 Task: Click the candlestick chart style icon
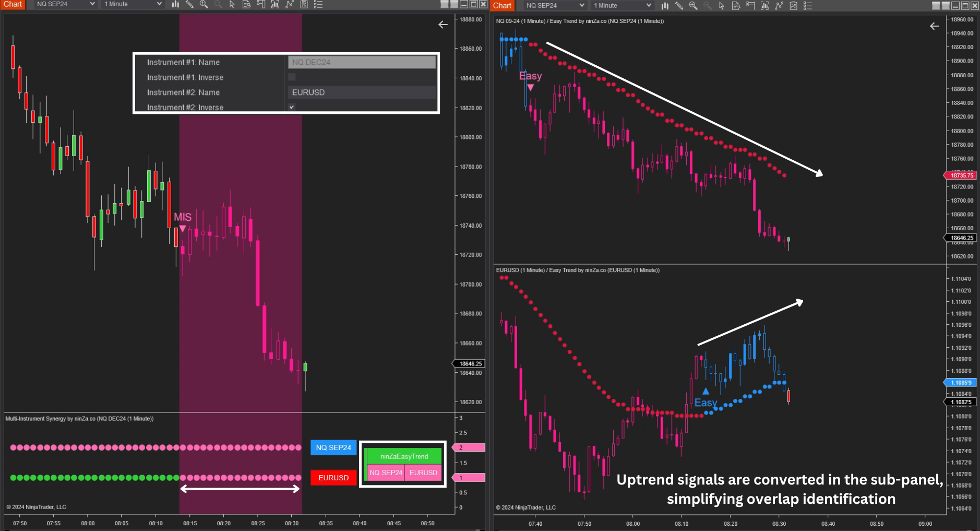pos(175,4)
